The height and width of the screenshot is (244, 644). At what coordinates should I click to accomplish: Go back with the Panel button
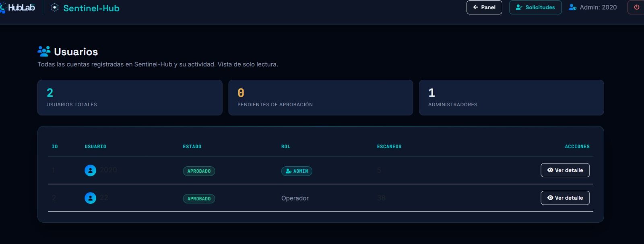click(484, 7)
